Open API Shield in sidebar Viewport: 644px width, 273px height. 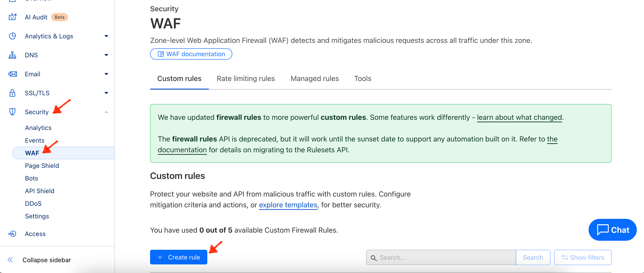click(x=40, y=191)
